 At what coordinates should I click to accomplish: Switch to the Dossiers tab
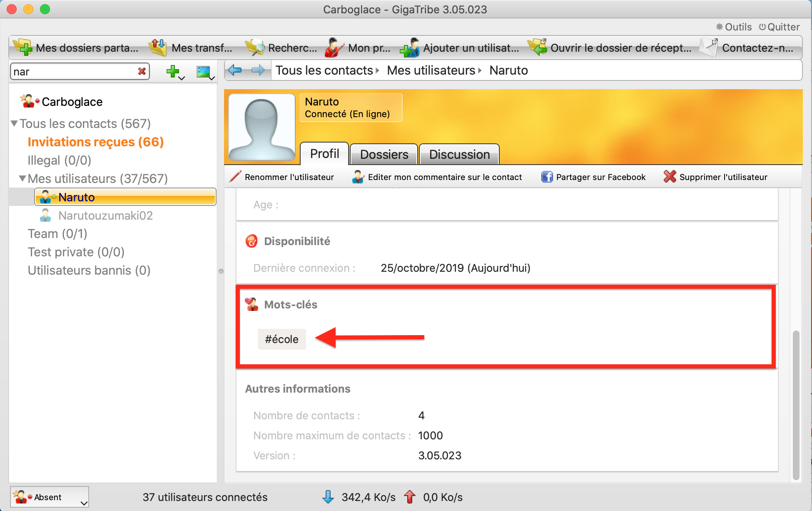(x=384, y=154)
